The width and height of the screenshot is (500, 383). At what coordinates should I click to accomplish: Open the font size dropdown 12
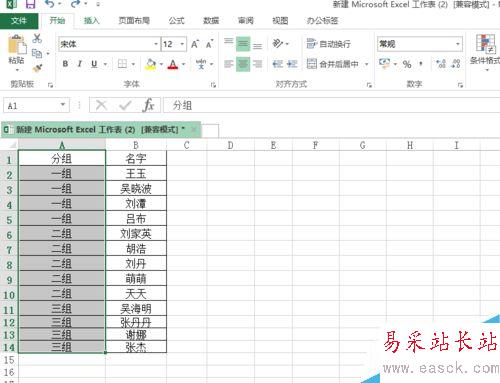[x=182, y=44]
